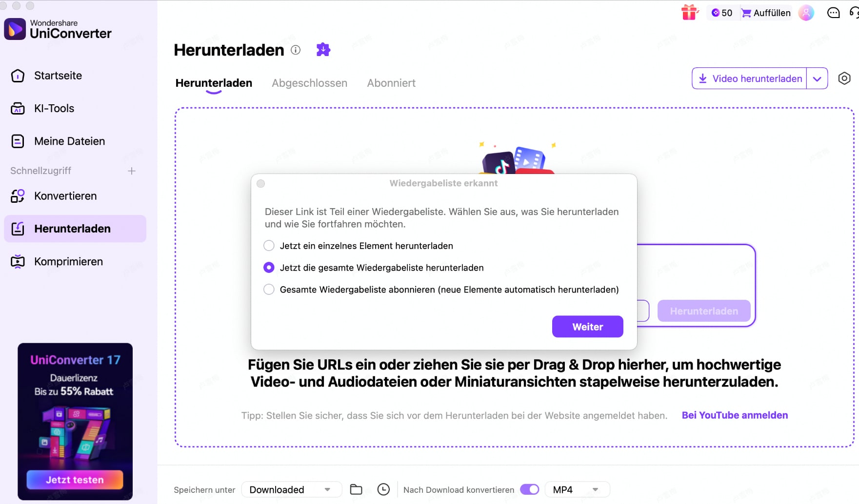Open the Downloaded save location dropdown
Screen dimensions: 859x504
(x=291, y=489)
